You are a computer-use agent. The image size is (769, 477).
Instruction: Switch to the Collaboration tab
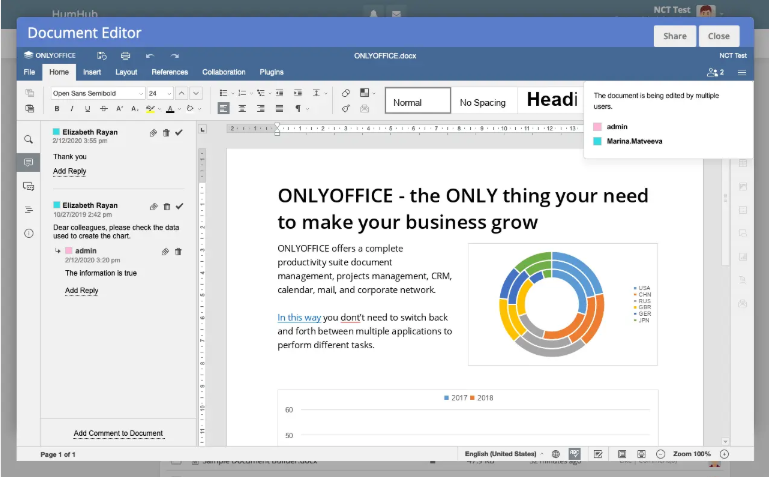point(224,72)
